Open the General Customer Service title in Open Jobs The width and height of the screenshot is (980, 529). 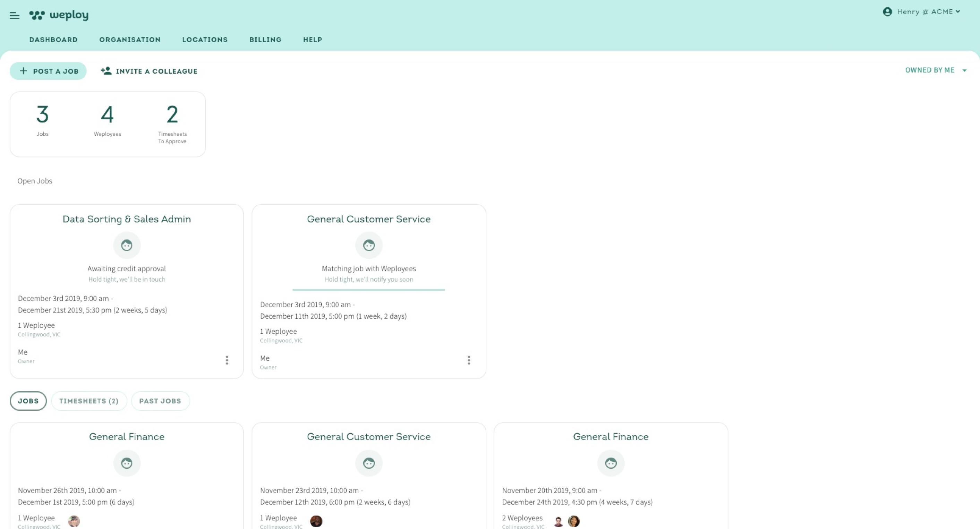369,219
